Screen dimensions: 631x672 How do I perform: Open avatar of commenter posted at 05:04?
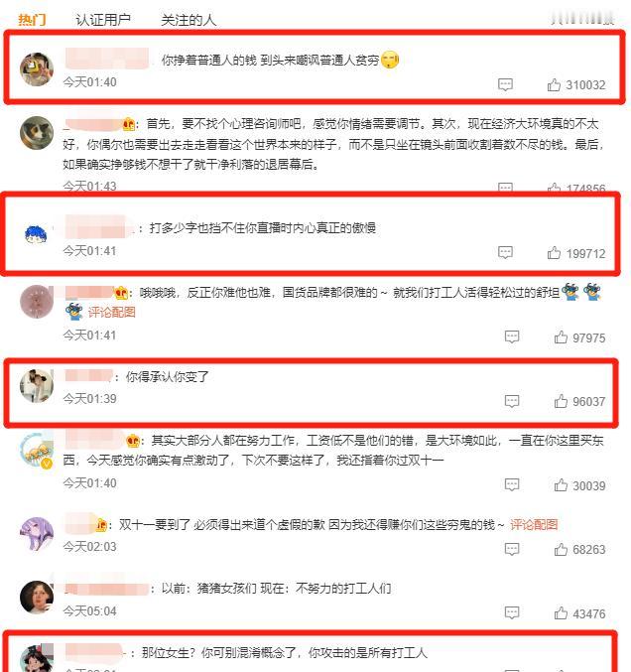(37, 598)
